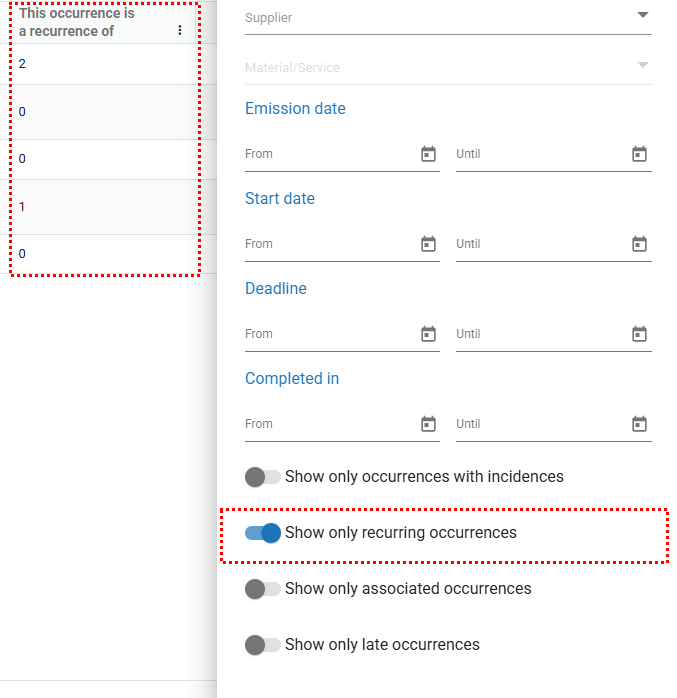Open the Deadline Until calendar picker
677x698 pixels.
(x=640, y=334)
